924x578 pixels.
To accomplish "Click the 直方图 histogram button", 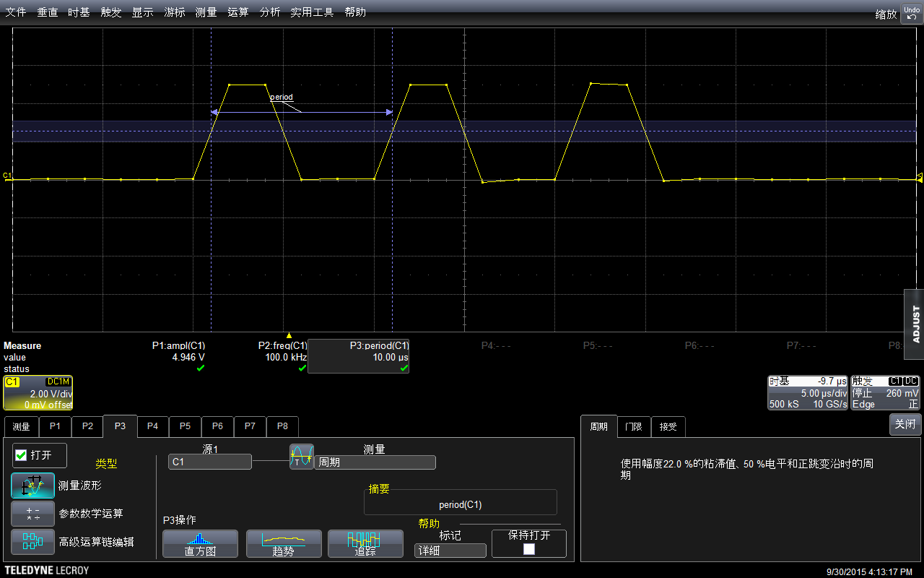I will pyautogui.click(x=200, y=544).
